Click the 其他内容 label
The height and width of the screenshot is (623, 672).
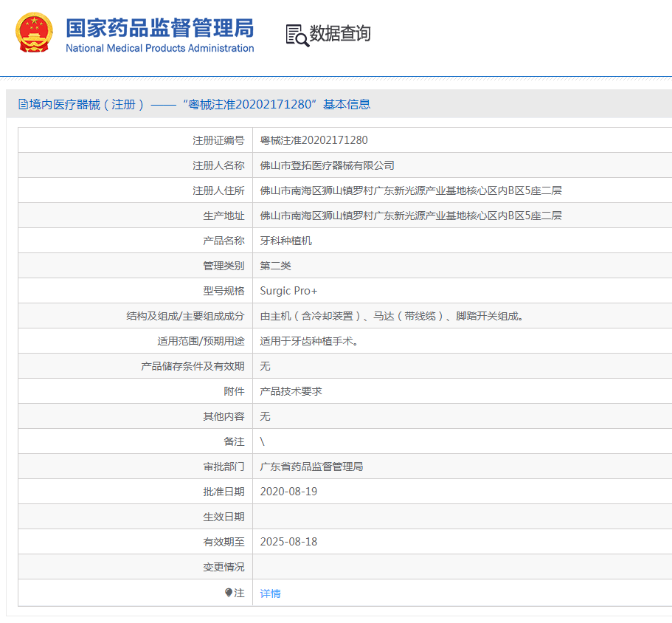point(224,416)
